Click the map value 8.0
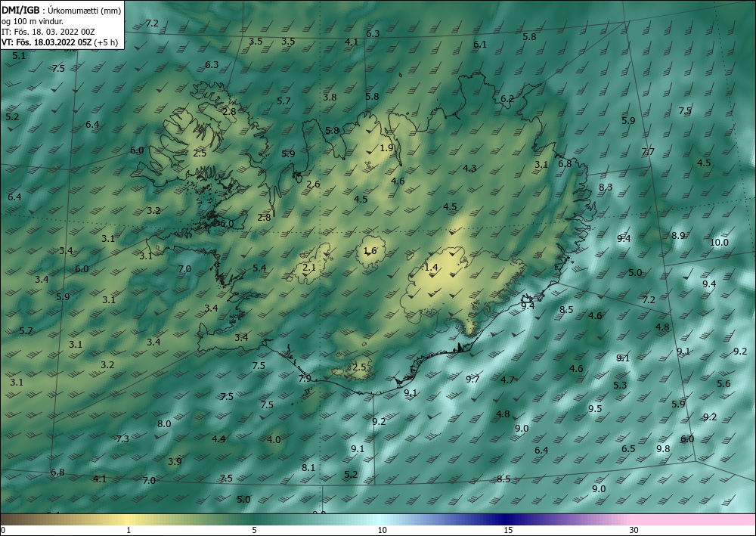 click(164, 424)
